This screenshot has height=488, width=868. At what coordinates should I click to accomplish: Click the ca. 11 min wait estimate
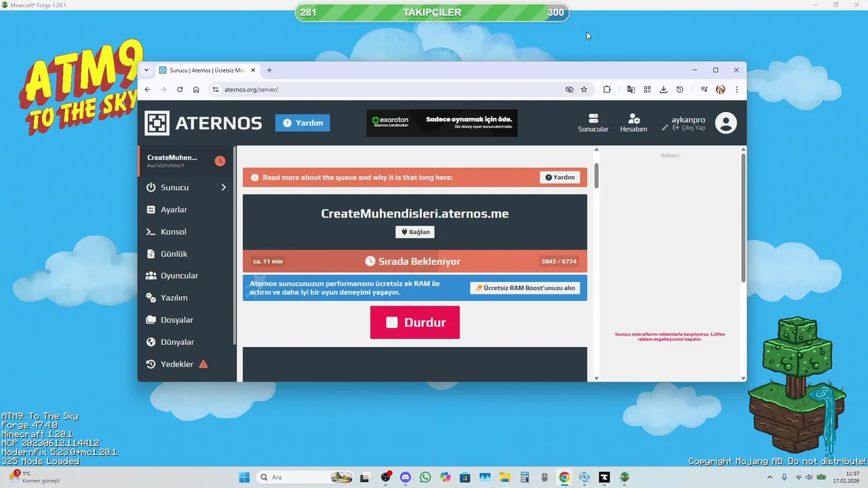tap(268, 261)
